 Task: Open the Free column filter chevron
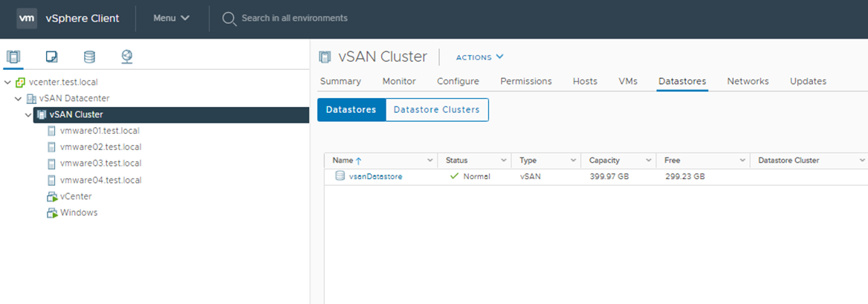(742, 161)
